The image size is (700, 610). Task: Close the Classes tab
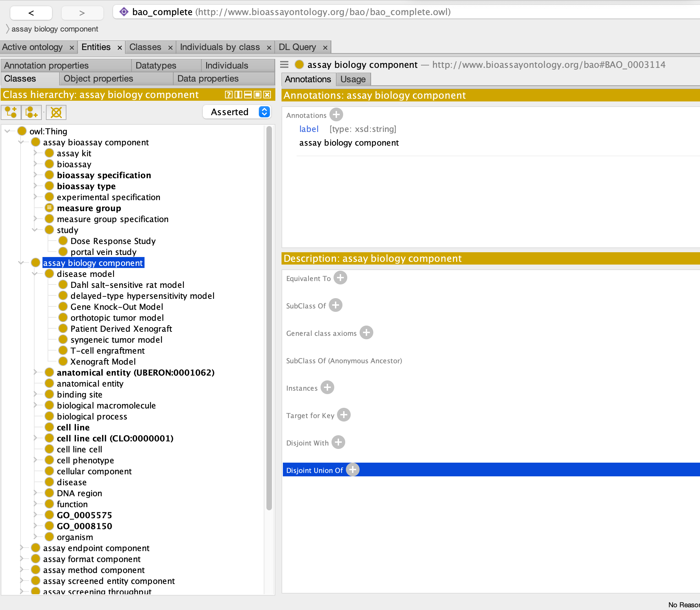coord(170,48)
